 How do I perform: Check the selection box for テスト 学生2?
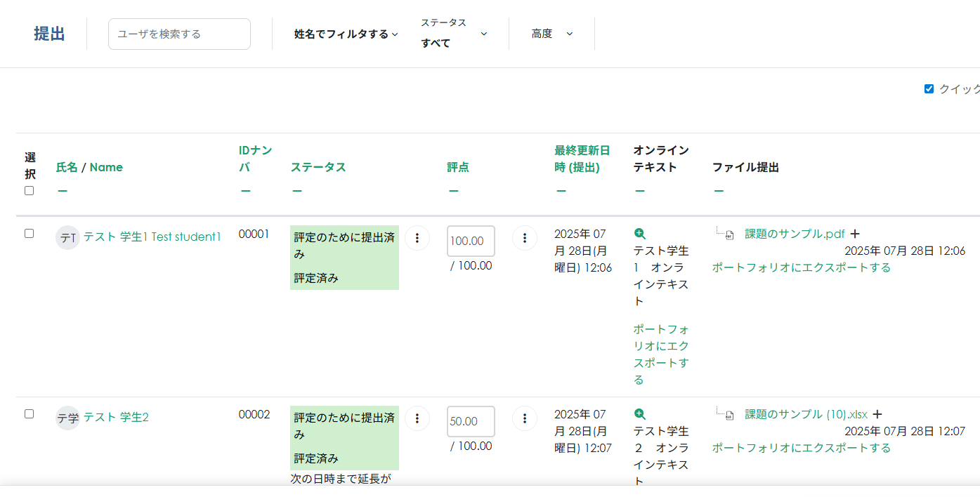pos(29,414)
